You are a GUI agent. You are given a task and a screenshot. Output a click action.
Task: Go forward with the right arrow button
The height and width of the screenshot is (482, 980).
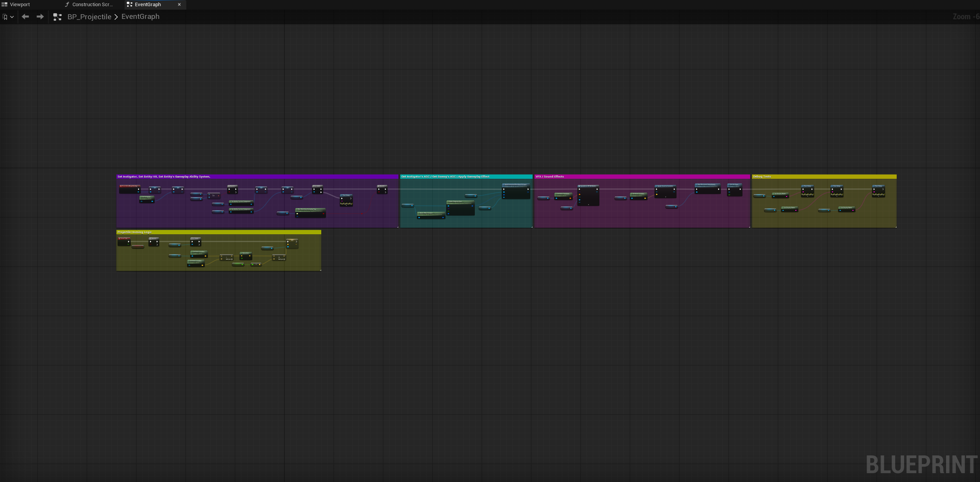click(40, 17)
